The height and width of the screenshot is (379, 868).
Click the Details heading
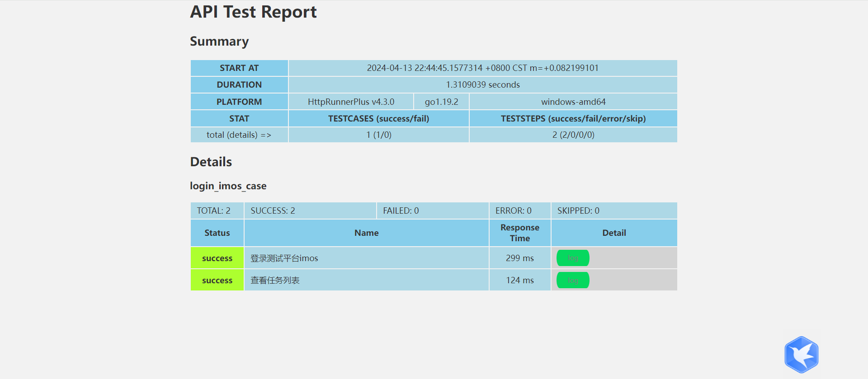pyautogui.click(x=211, y=162)
